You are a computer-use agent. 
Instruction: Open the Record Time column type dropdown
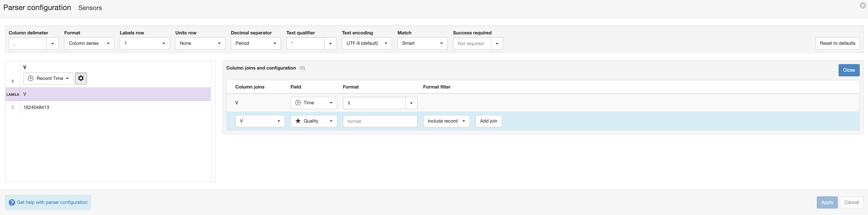pyautogui.click(x=48, y=78)
